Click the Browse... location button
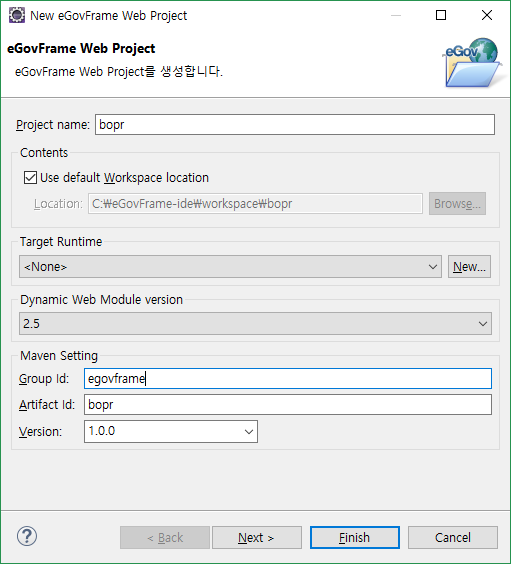This screenshot has width=511, height=564. click(457, 204)
